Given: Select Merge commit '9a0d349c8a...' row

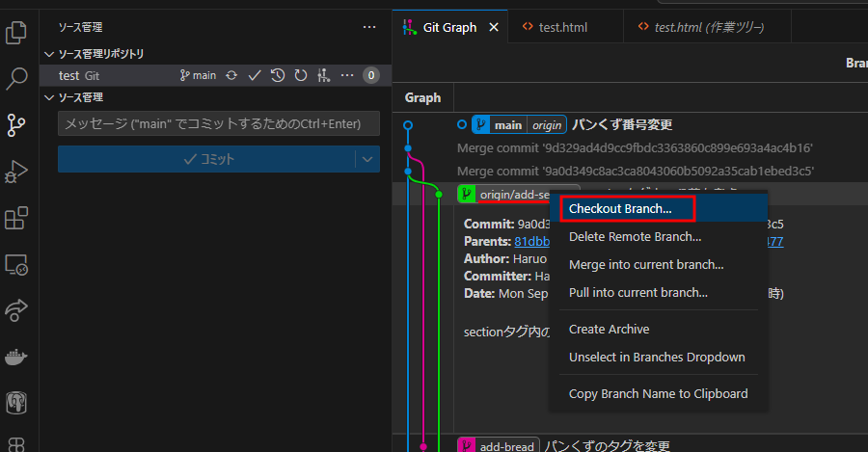Looking at the screenshot, I should [x=635, y=172].
